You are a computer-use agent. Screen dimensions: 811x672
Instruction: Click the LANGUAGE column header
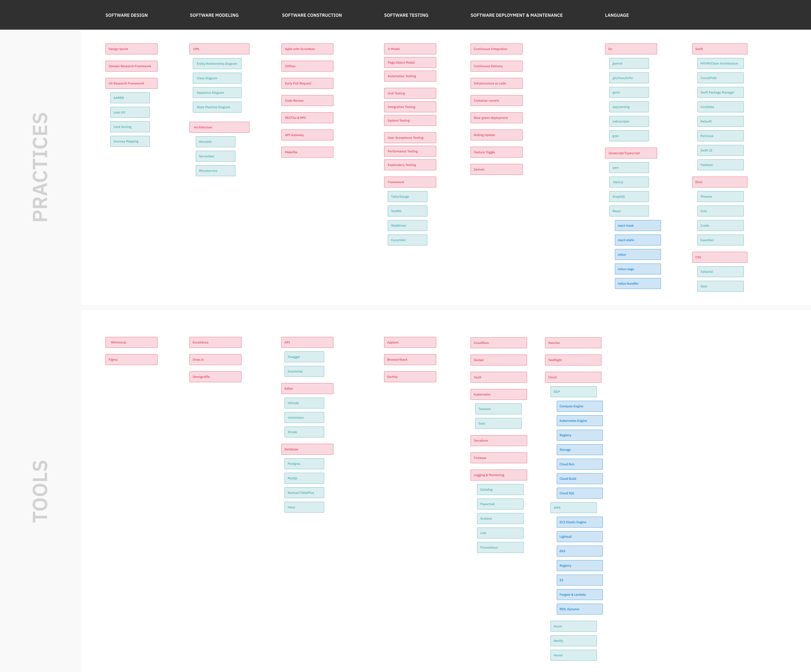tap(617, 15)
